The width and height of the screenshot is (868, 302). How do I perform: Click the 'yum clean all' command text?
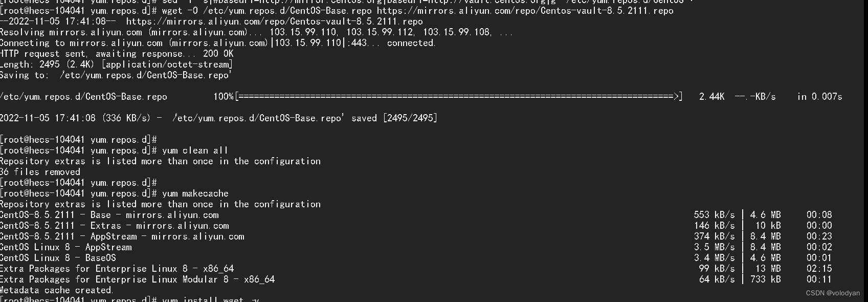[195, 150]
